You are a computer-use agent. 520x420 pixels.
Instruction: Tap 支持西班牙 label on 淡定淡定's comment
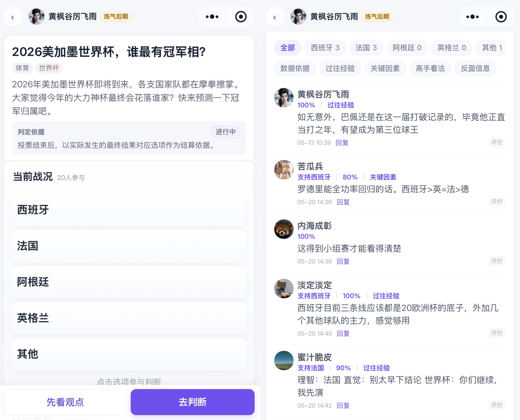(x=314, y=296)
